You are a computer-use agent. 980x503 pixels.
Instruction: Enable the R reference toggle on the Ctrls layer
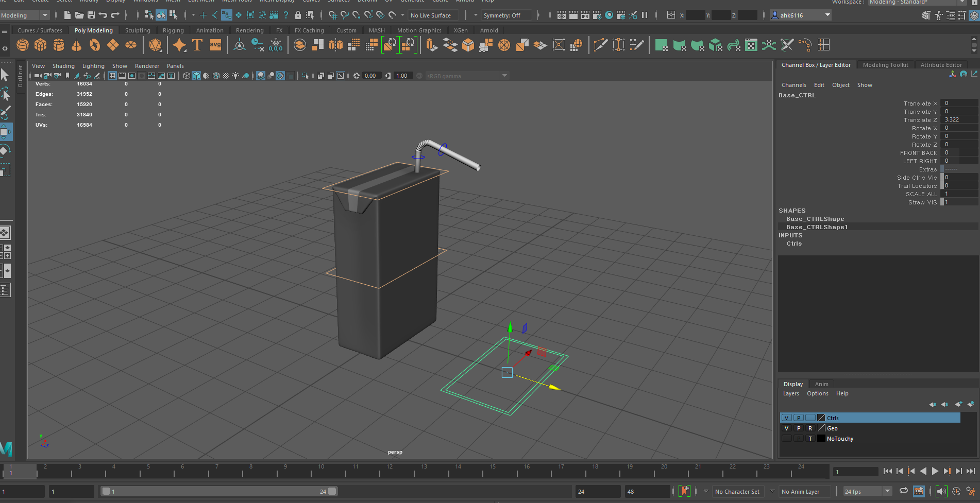click(x=810, y=418)
